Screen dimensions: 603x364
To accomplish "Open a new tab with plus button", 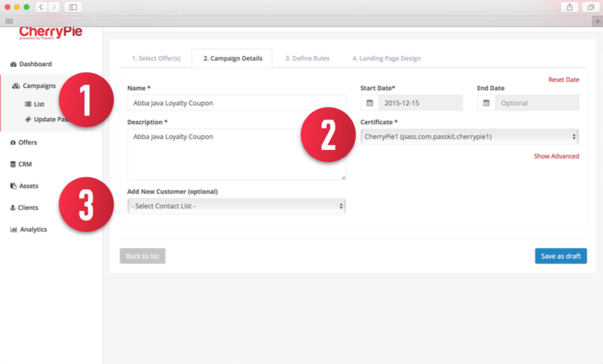I will click(598, 21).
